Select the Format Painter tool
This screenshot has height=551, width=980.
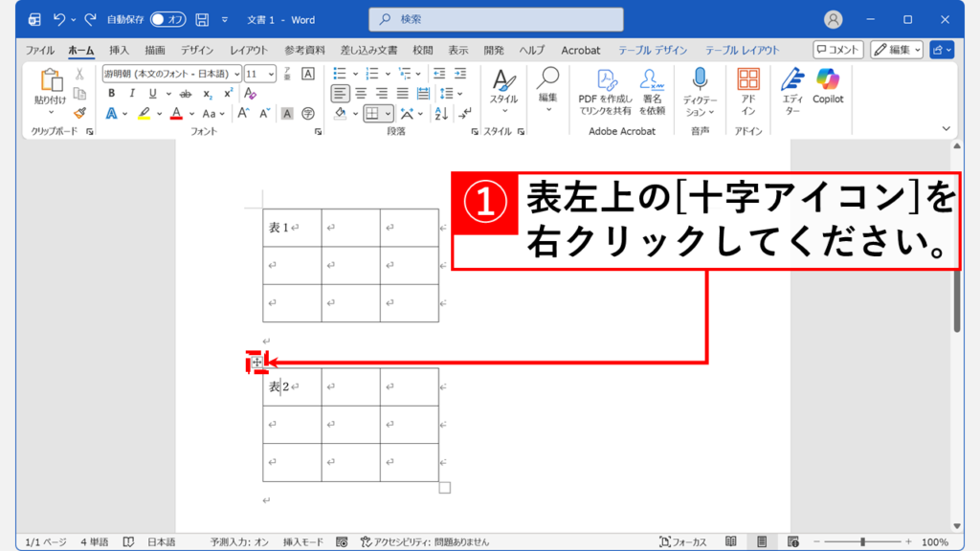[78, 114]
